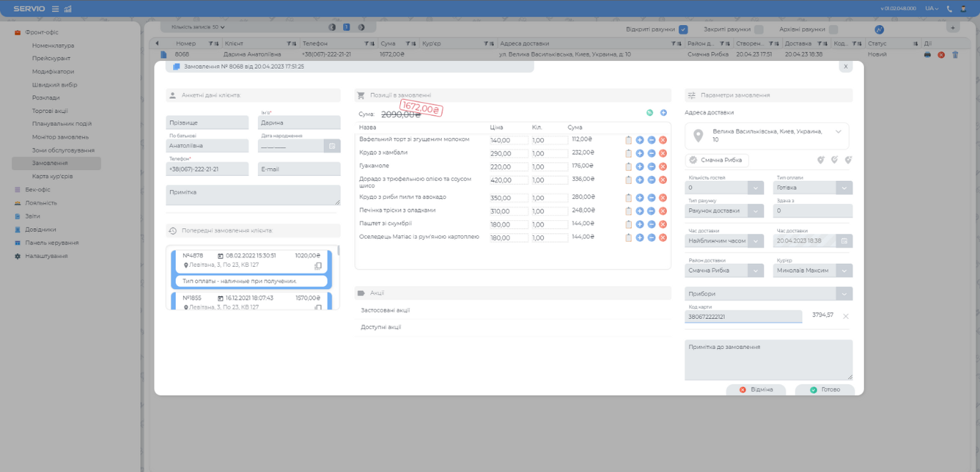The image size is (980, 472).
Task: Select Монітор замовлень in the sidebar
Action: click(x=60, y=137)
